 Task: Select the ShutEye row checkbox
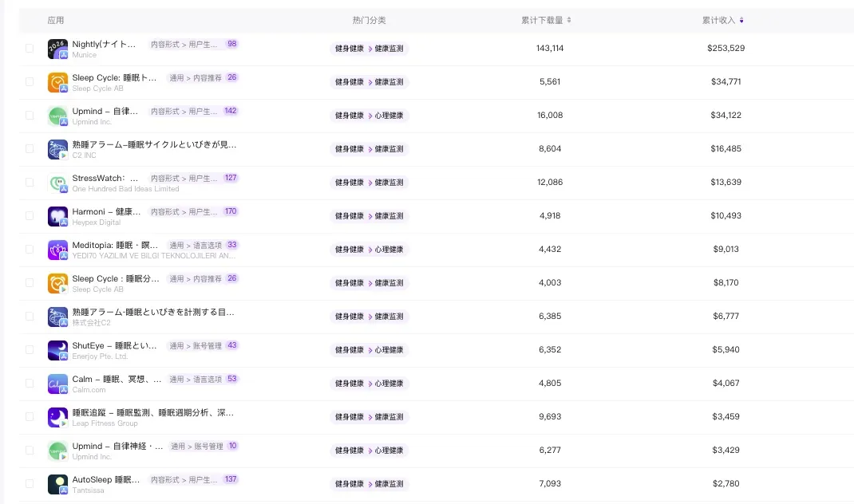click(x=30, y=350)
